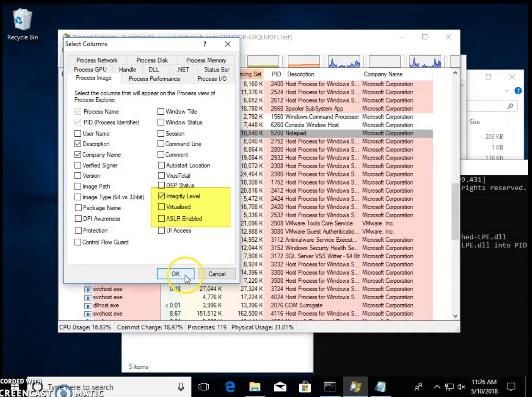The image size is (532, 397).
Task: Click the Notepad-style taskbar icon
Action: click(380, 387)
